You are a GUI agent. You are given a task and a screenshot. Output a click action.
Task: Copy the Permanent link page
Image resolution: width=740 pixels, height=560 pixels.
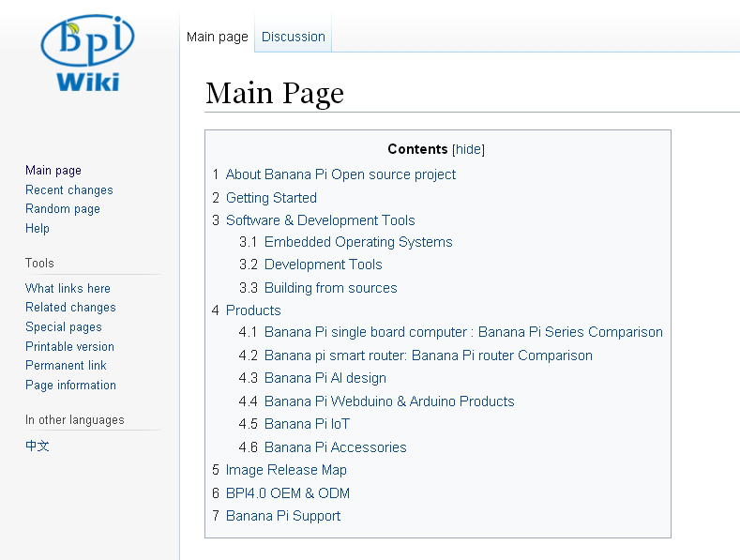(66, 366)
